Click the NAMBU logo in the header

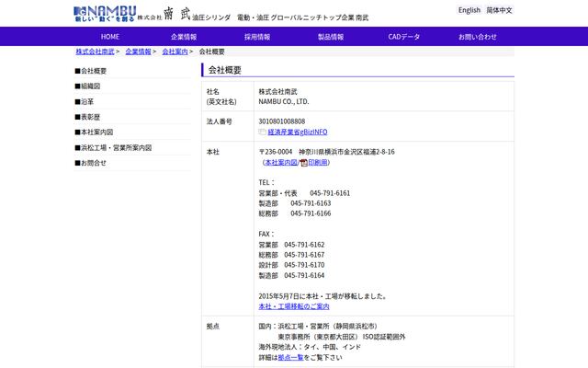click(x=105, y=14)
